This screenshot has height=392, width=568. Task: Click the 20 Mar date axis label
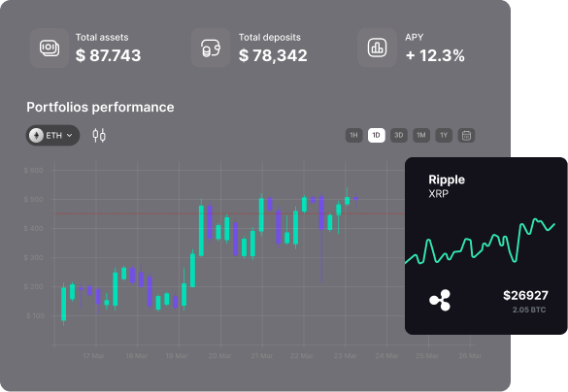click(219, 356)
